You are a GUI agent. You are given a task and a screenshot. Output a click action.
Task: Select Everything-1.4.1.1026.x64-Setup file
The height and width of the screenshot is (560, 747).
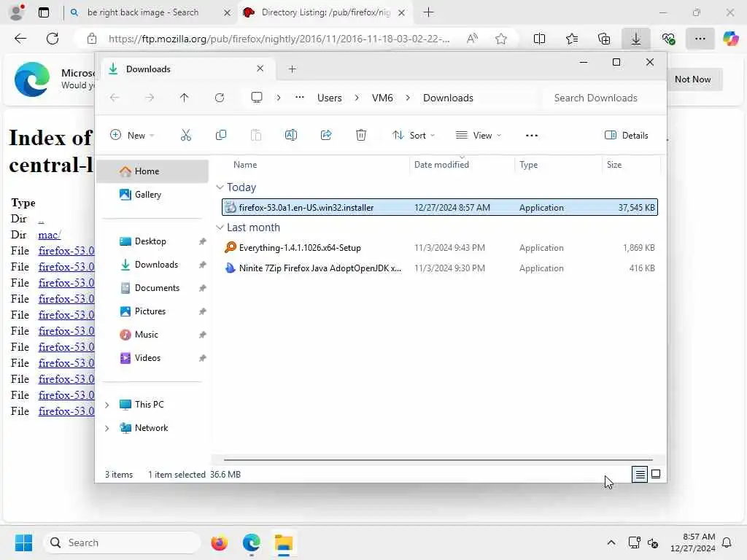pyautogui.click(x=440, y=248)
